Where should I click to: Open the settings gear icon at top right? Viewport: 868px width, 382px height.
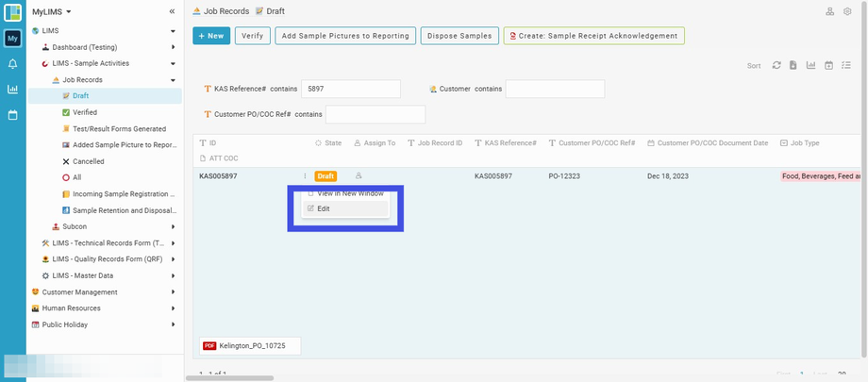[x=847, y=11]
